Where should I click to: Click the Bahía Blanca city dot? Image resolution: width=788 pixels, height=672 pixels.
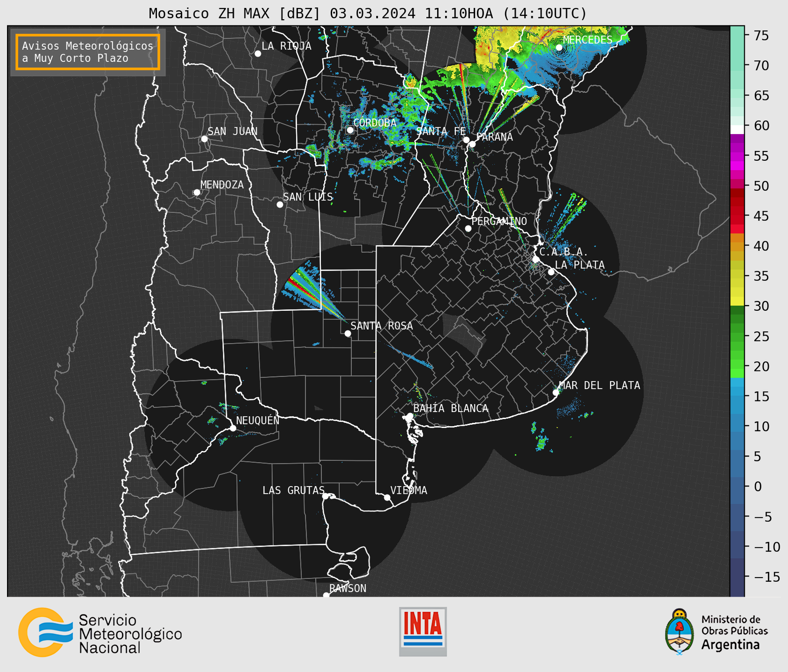tap(410, 416)
